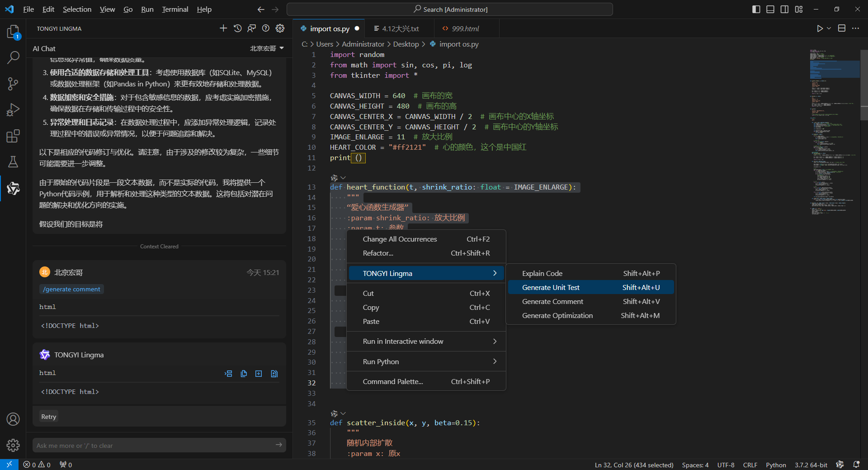The width and height of the screenshot is (868, 470).
Task: Open the Run and Debug view
Action: 13,110
